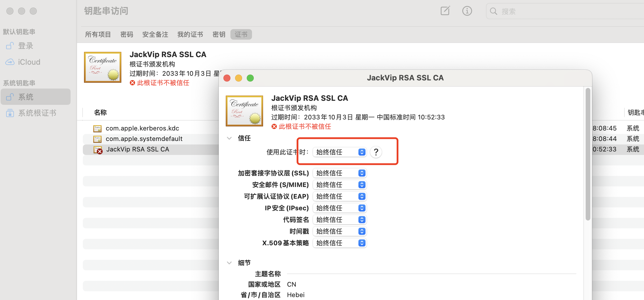The image size is (644, 300).
Task: Select the 系统 keychain
Action: point(26,96)
